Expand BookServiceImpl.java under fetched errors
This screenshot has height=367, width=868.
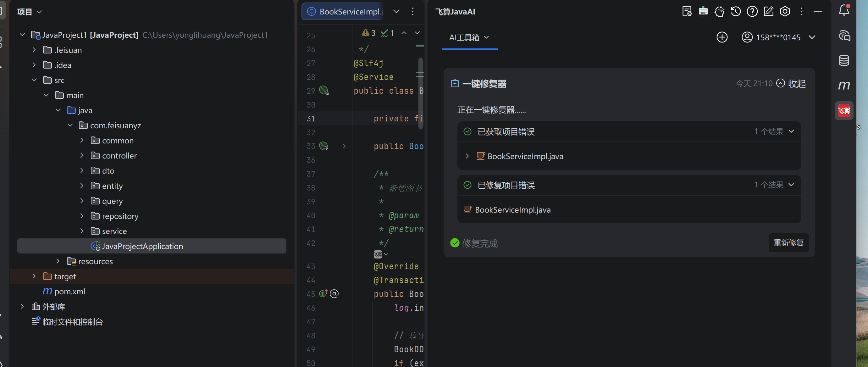467,156
